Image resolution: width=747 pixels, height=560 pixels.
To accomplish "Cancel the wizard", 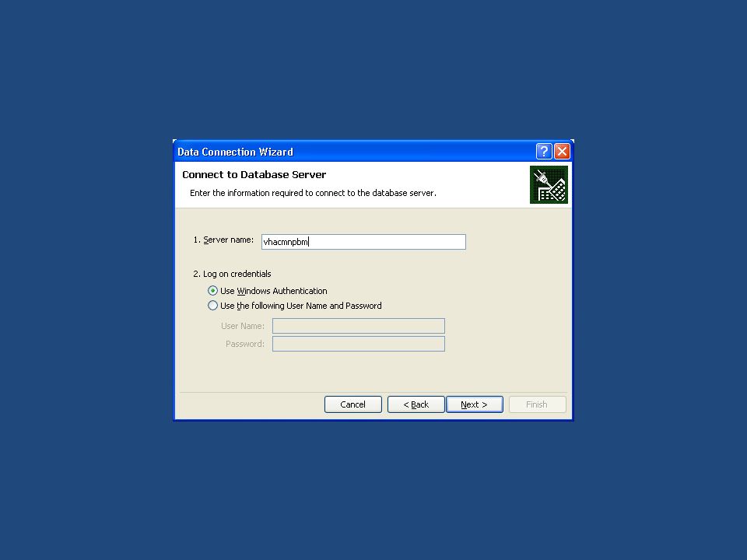I will [353, 404].
